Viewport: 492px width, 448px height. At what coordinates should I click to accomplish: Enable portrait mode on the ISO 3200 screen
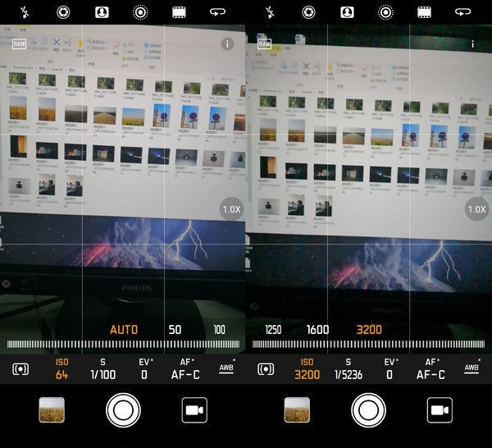(348, 12)
